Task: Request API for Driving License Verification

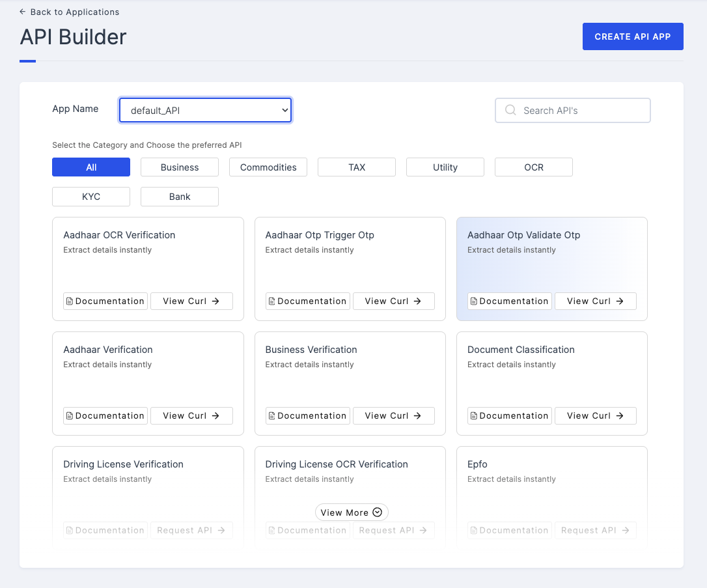Action: 191,531
